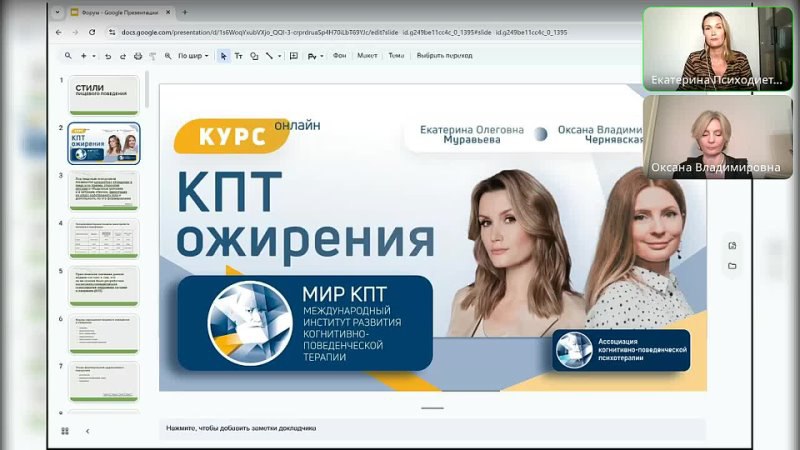This screenshot has height=450, width=800.
Task: Open the 'По шир' zoom level dropdown
Action: 193,56
